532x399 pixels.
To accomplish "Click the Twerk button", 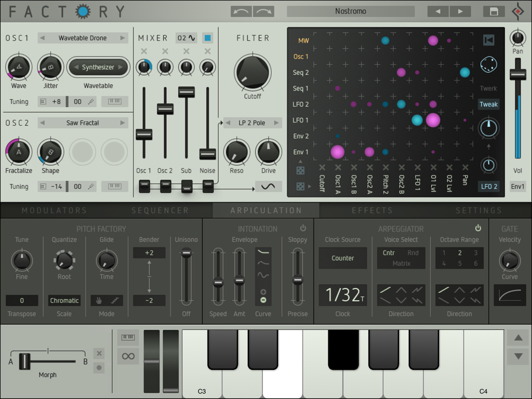I will coord(488,88).
